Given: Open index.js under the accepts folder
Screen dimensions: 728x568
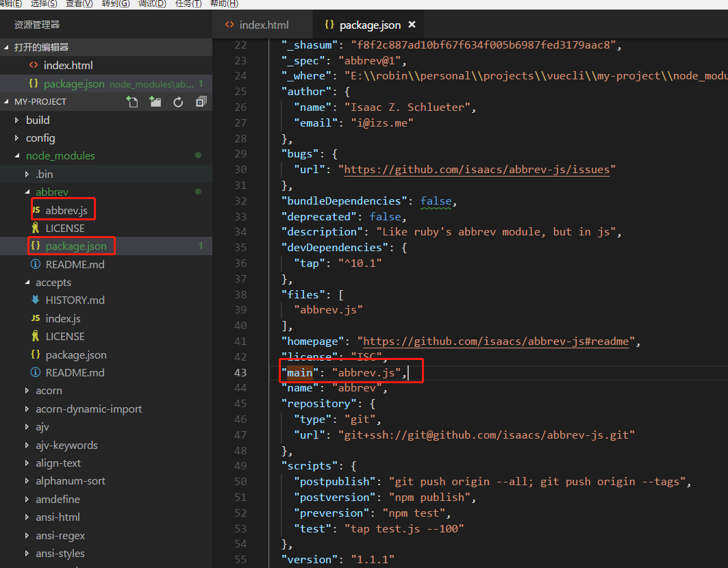Looking at the screenshot, I should (63, 318).
